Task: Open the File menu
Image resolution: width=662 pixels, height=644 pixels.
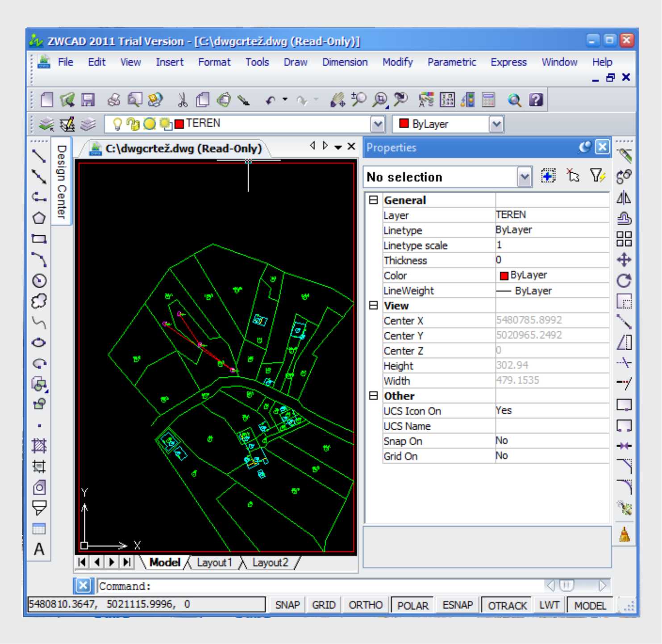Action: pos(66,62)
